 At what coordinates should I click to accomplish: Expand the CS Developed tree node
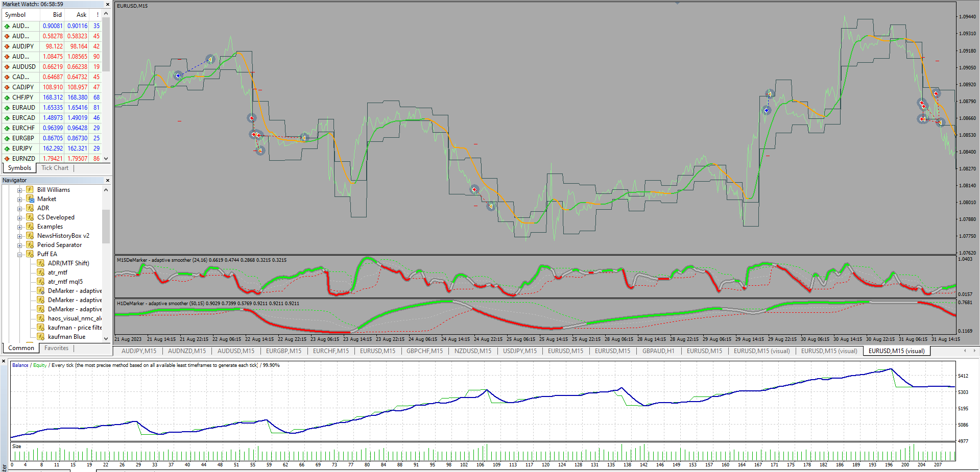click(19, 218)
